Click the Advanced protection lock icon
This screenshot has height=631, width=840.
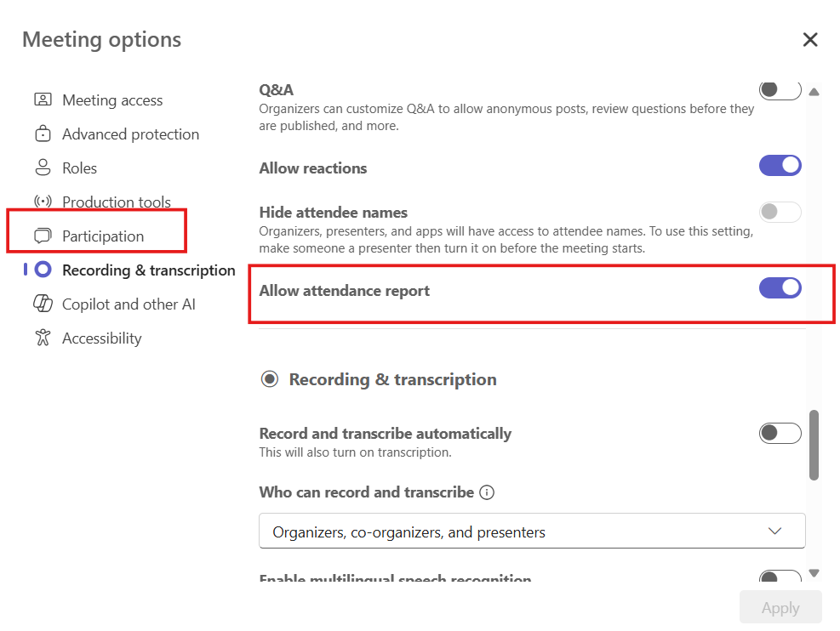[43, 134]
